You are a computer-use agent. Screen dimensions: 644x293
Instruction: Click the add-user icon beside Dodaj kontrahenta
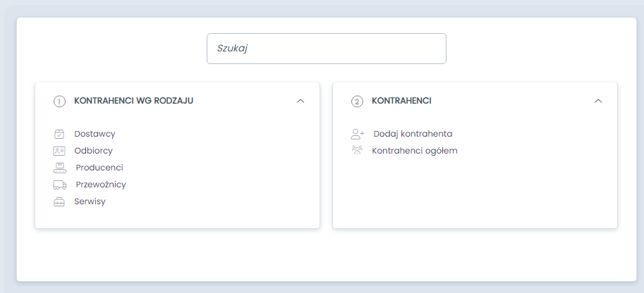pos(358,134)
